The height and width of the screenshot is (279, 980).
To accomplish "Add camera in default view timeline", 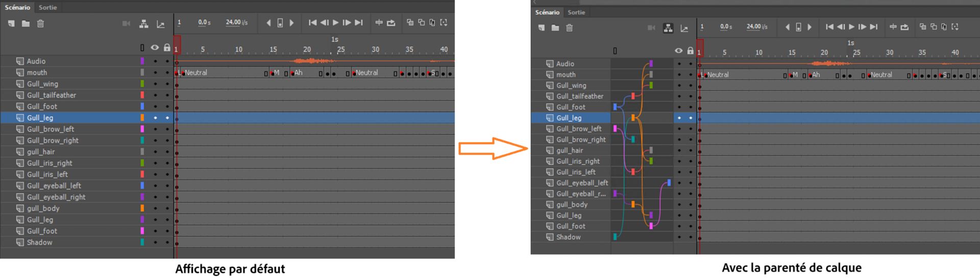I will pyautogui.click(x=126, y=24).
